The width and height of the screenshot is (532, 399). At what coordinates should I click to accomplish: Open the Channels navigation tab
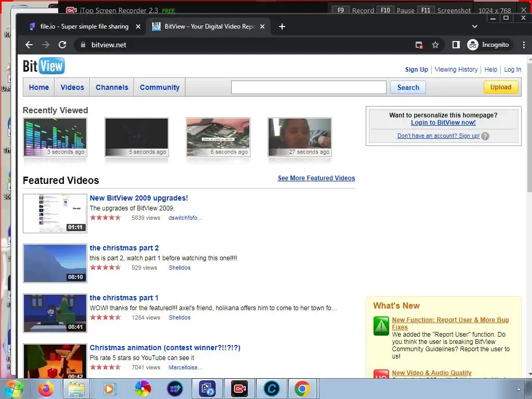(x=112, y=87)
